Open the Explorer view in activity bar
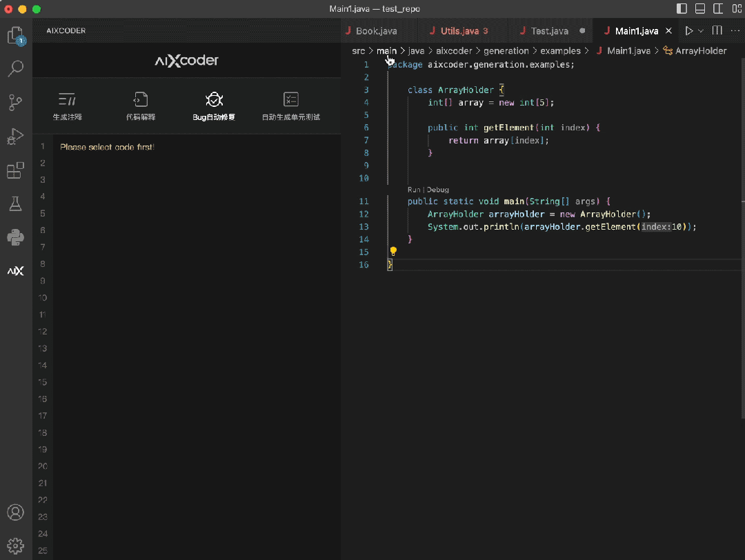 tap(16, 36)
